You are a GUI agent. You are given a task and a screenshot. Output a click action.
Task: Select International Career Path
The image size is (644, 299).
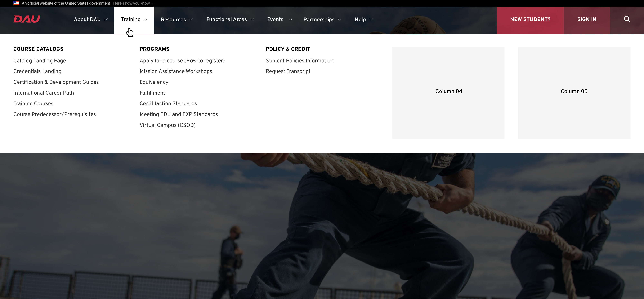[x=44, y=93]
